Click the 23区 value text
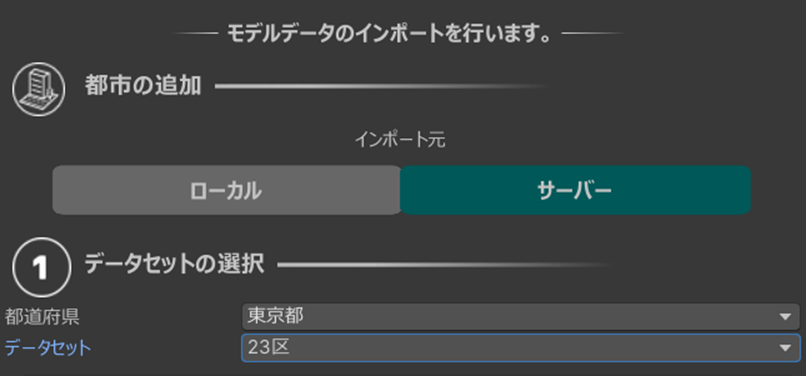This screenshot has width=806, height=376. click(268, 348)
